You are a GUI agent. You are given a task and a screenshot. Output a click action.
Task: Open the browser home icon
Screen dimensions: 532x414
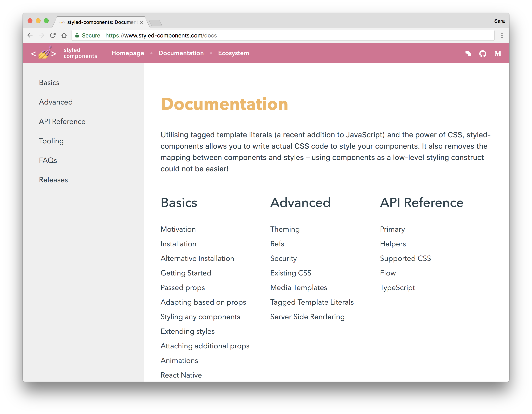click(64, 35)
